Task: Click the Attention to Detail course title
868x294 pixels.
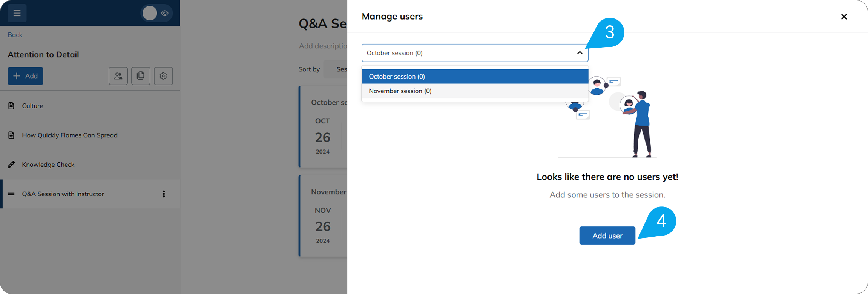Action: [43, 54]
